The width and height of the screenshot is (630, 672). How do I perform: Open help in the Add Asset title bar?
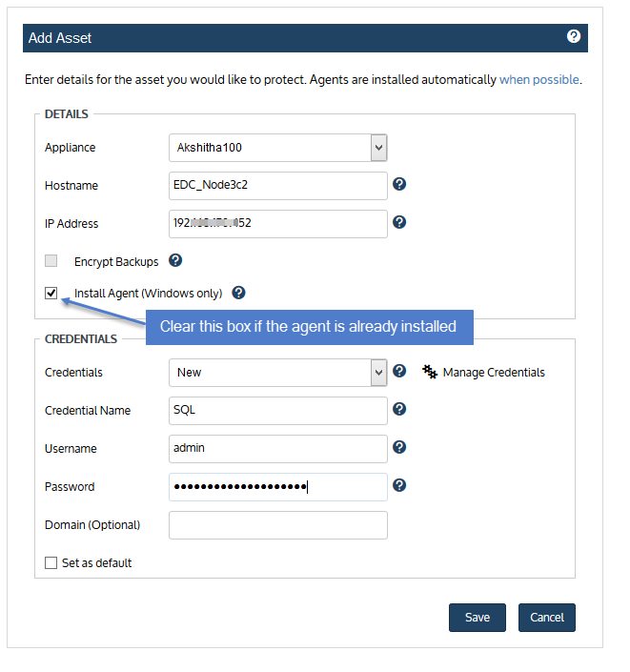point(574,36)
